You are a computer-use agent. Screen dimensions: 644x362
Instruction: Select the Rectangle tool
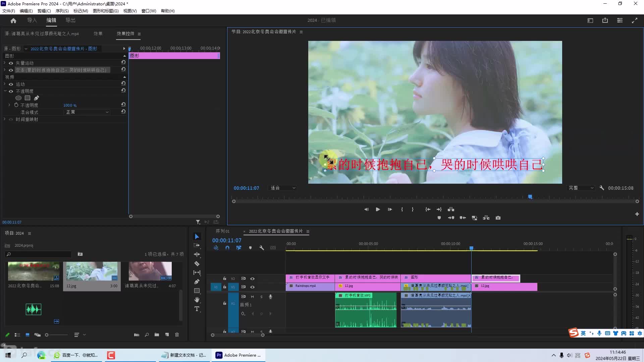(x=197, y=291)
